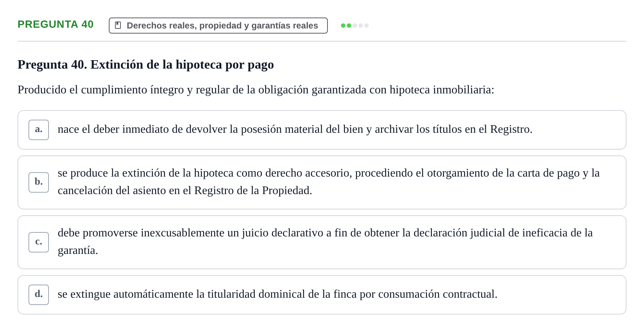The height and width of the screenshot is (332, 644).
Task: Click the bookmark icon in category tag
Action: point(118,25)
